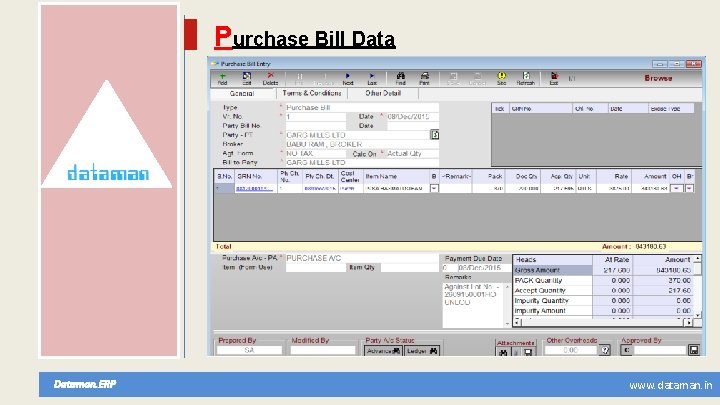Click the Refresh toolbar icon
720x405 pixels.
[x=526, y=79]
